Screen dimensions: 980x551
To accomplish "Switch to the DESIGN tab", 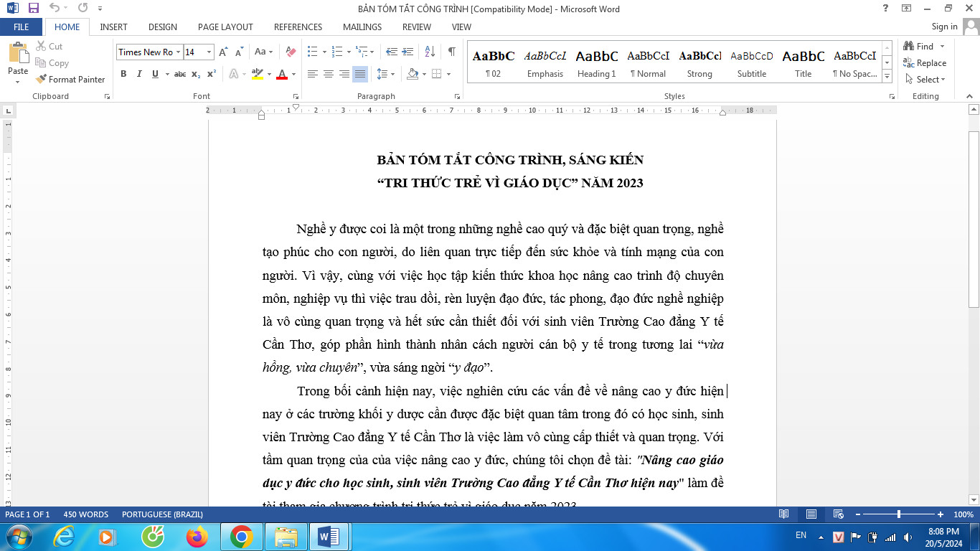I will (x=163, y=27).
